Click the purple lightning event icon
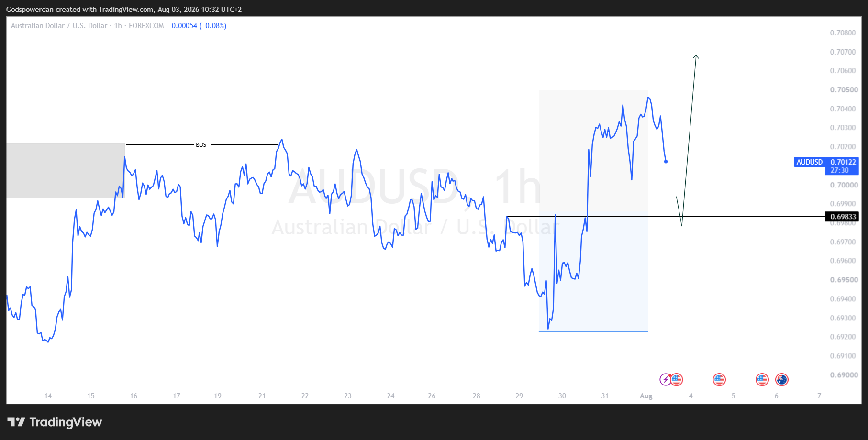This screenshot has height=440, width=868. click(665, 380)
